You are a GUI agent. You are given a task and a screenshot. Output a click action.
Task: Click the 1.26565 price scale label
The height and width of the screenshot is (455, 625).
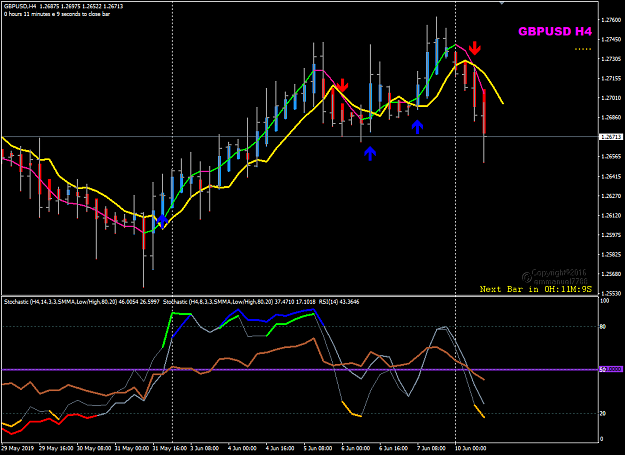pos(611,157)
